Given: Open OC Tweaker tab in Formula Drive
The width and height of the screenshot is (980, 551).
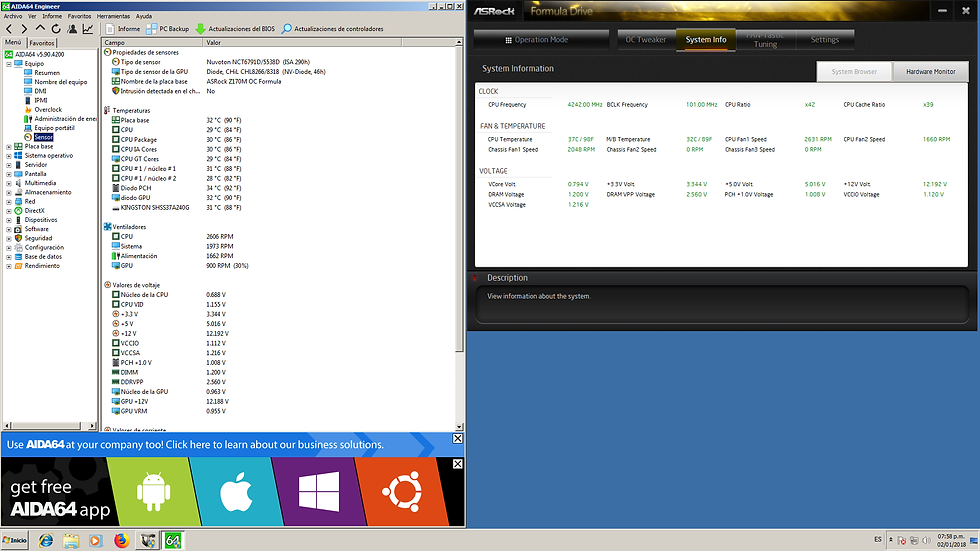Looking at the screenshot, I should point(646,39).
